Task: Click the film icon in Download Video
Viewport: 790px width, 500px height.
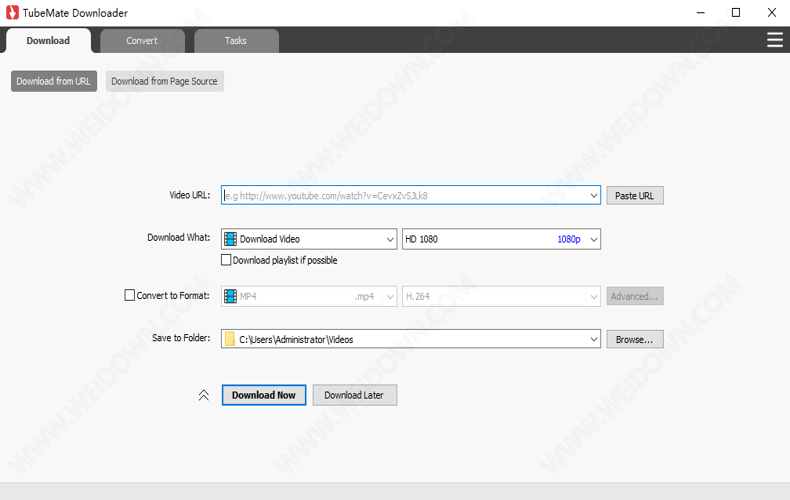Action: point(230,239)
